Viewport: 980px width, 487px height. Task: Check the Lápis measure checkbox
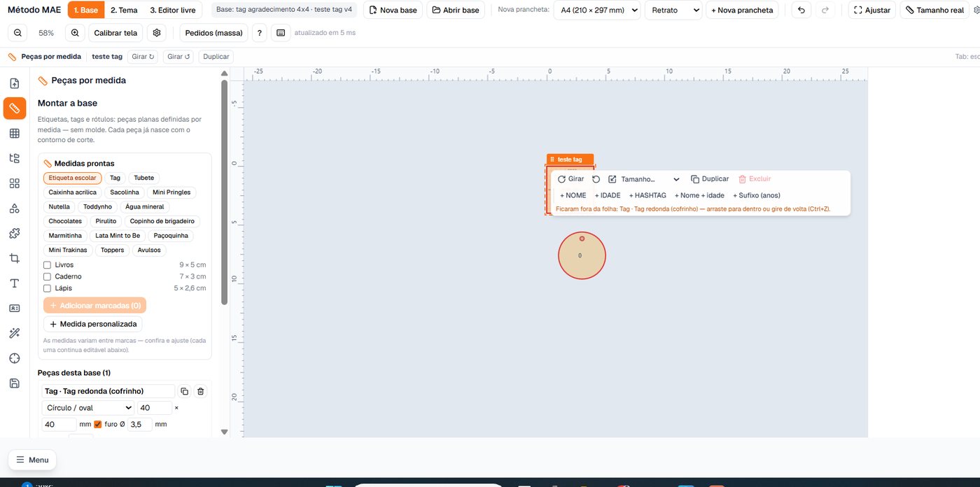coord(48,288)
